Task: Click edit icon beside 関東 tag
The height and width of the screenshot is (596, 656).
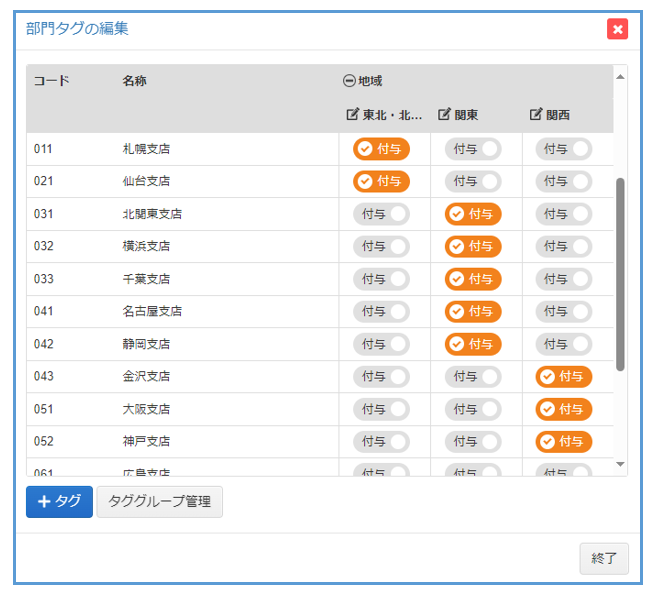Action: (444, 115)
